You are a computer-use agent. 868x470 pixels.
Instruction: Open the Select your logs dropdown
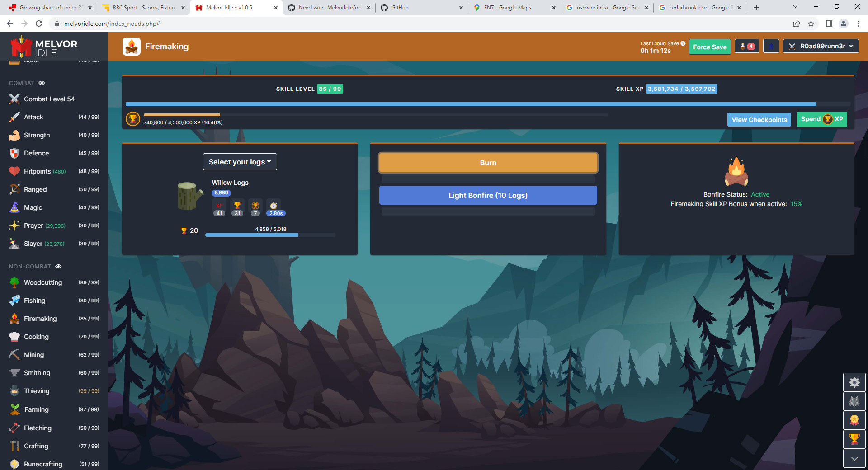[240, 162]
